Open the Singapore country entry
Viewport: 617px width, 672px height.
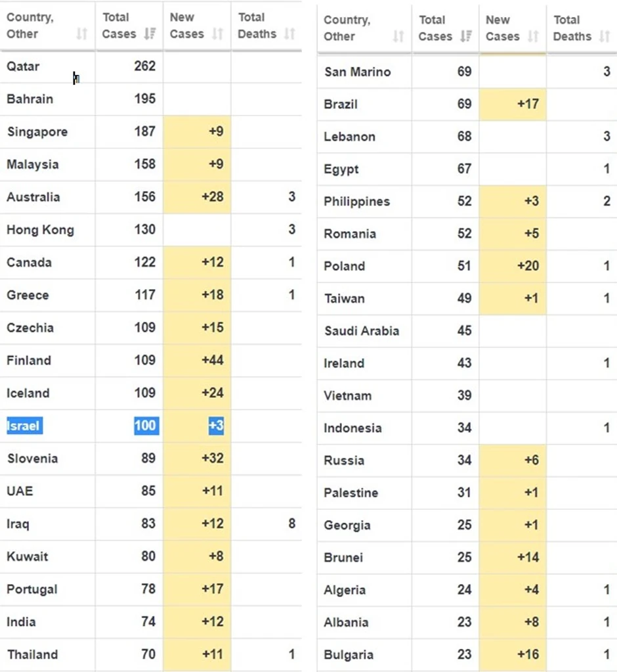point(37,132)
